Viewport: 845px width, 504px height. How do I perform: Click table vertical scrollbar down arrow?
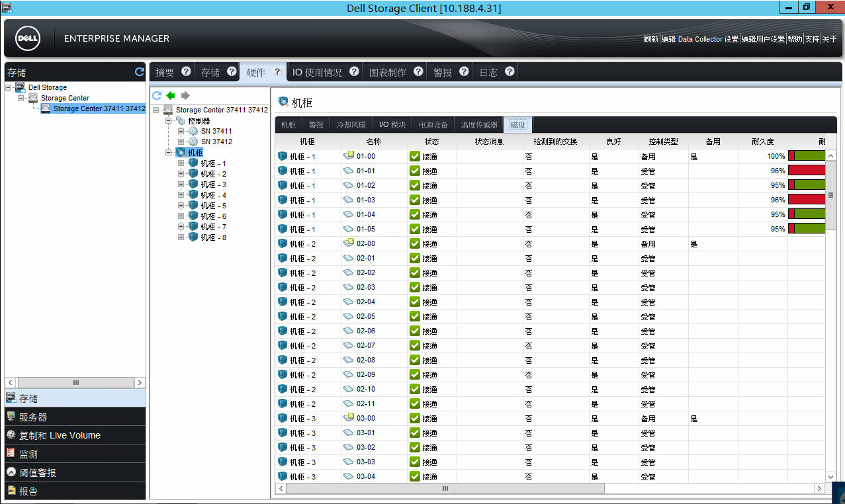click(831, 476)
